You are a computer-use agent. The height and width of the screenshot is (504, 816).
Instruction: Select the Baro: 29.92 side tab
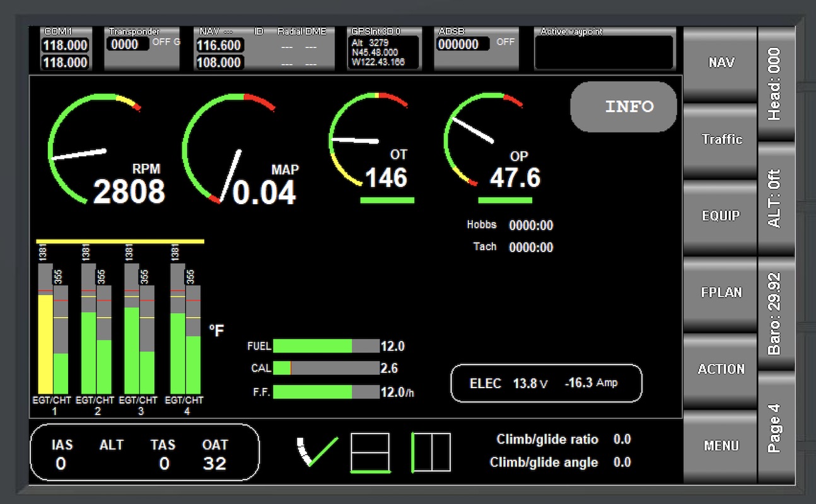click(776, 313)
